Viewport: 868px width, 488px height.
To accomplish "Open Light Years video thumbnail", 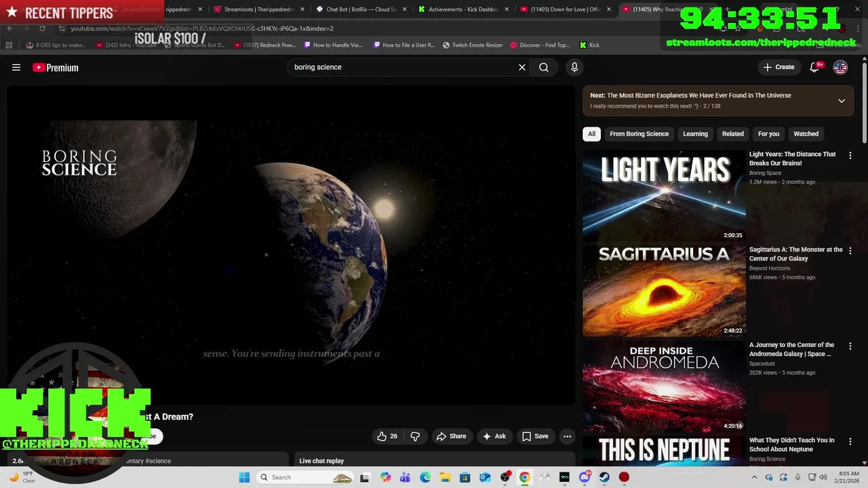I will (x=664, y=195).
